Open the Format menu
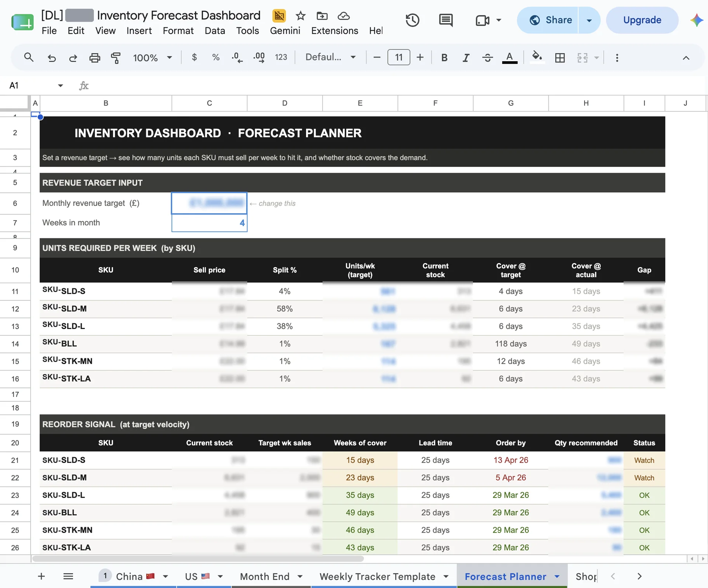 tap(178, 31)
